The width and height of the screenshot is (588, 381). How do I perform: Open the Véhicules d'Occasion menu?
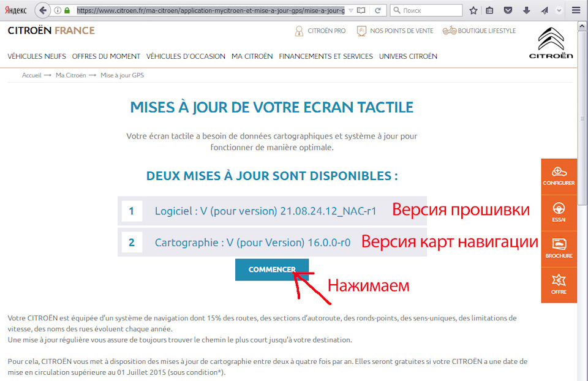click(x=186, y=56)
